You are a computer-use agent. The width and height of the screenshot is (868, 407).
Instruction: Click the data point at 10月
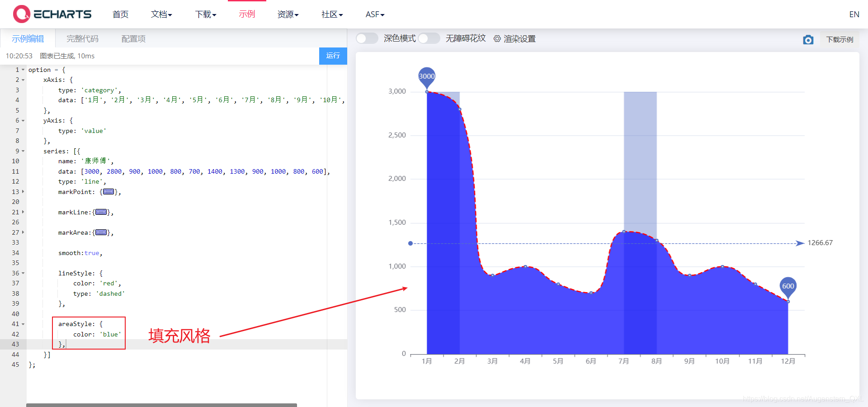pyautogui.click(x=722, y=266)
